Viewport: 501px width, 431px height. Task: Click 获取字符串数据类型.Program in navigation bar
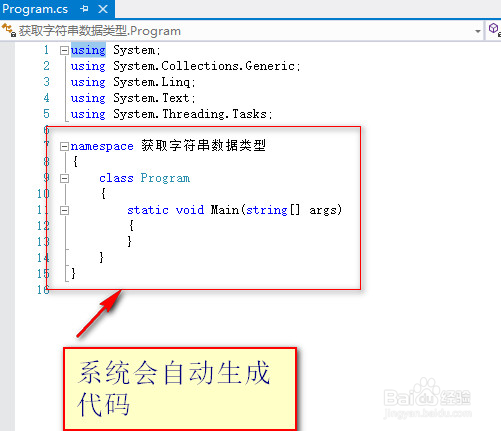[x=100, y=31]
